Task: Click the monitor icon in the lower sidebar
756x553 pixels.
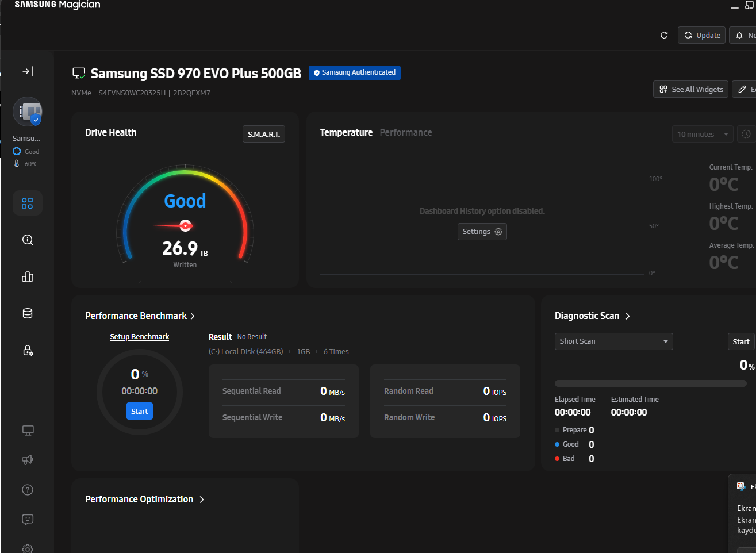Action: click(x=28, y=431)
